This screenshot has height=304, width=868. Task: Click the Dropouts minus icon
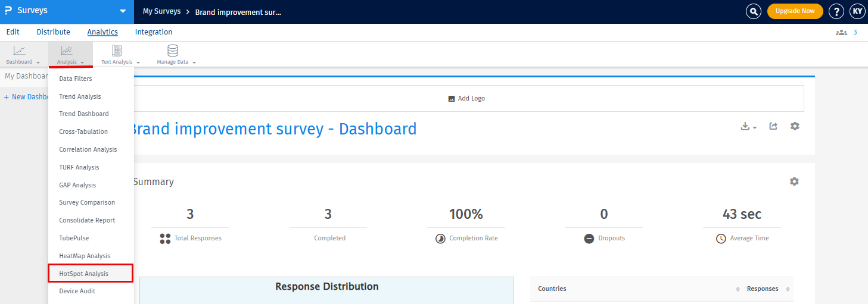point(589,239)
